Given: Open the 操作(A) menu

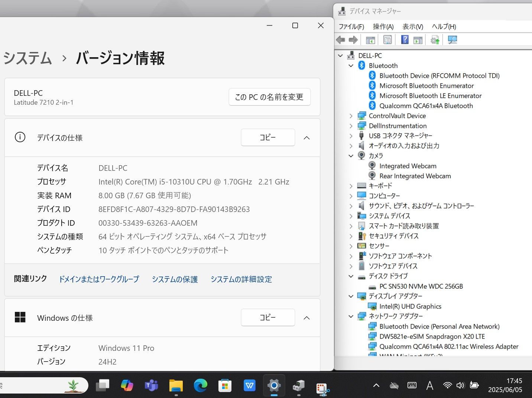Looking at the screenshot, I should [383, 26].
